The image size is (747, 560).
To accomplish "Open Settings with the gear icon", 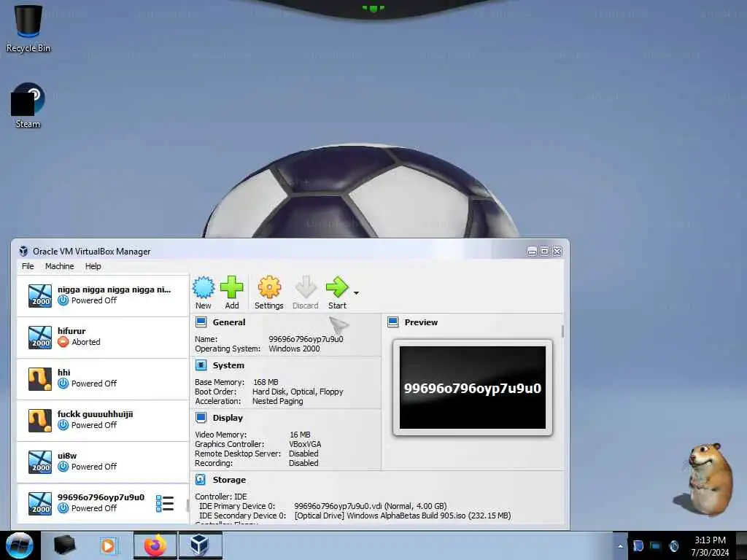I will [268, 292].
